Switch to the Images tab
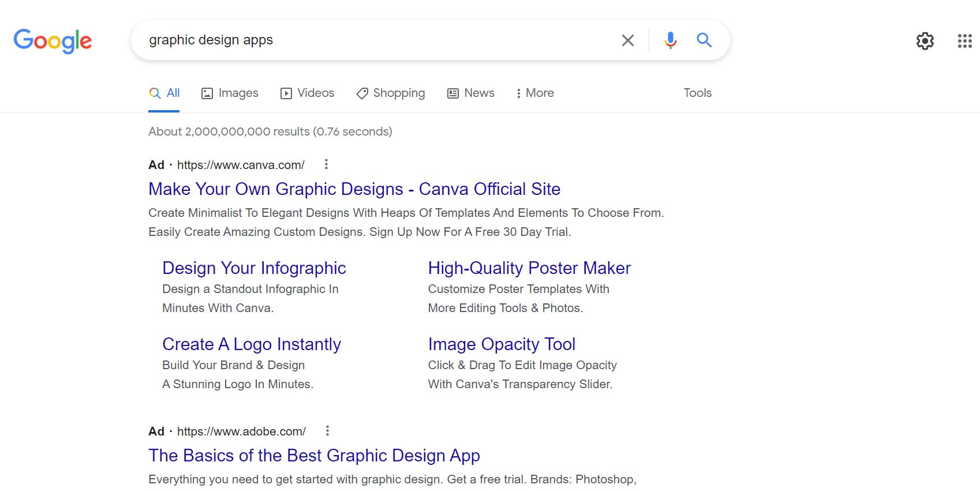The height and width of the screenshot is (492, 980). pos(230,93)
